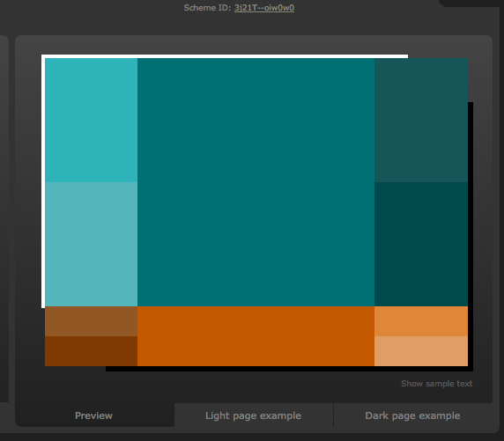The width and height of the screenshot is (504, 441).
Task: Select the large central teal swatch
Action: click(x=256, y=182)
